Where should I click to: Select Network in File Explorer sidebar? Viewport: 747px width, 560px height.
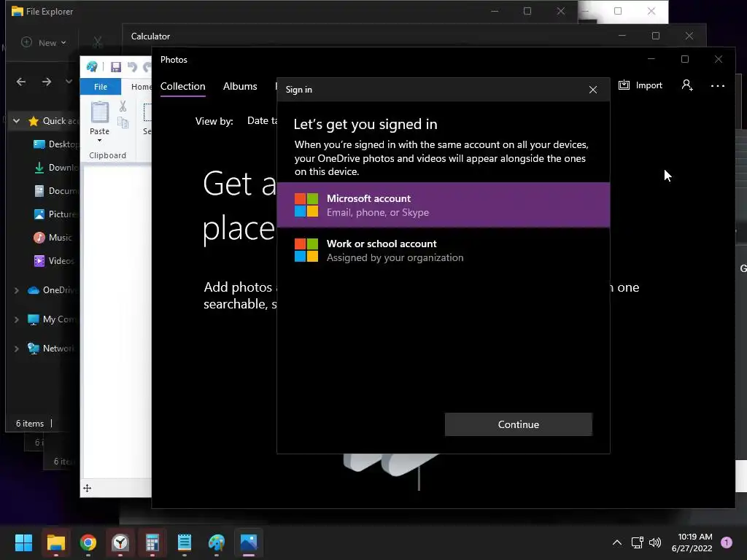coord(53,349)
